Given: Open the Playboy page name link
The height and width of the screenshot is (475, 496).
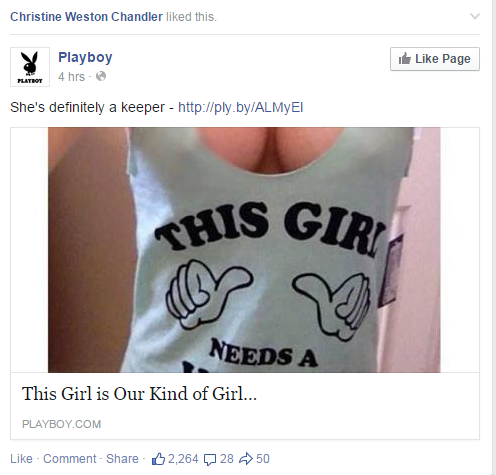Looking at the screenshot, I should pyautogui.click(x=85, y=57).
